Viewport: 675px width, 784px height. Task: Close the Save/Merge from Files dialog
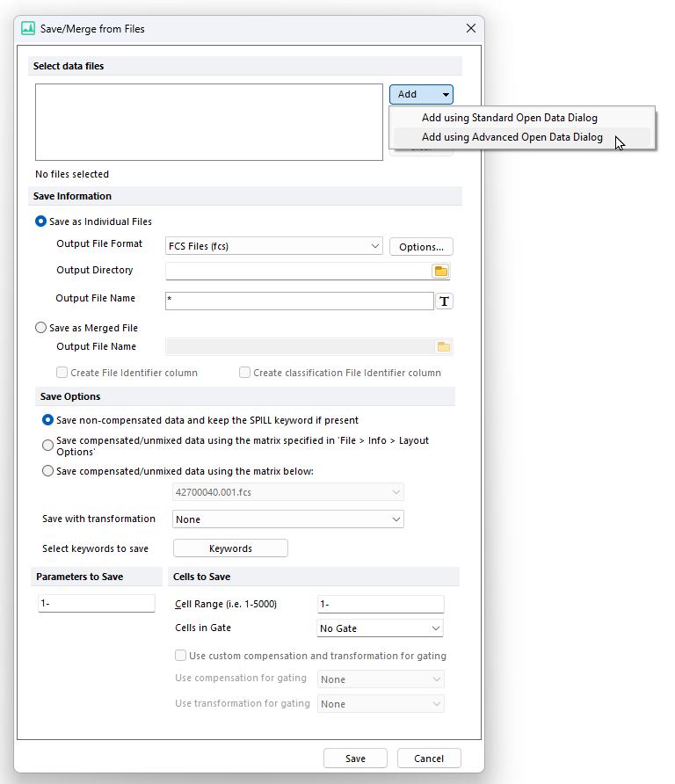[x=471, y=28]
